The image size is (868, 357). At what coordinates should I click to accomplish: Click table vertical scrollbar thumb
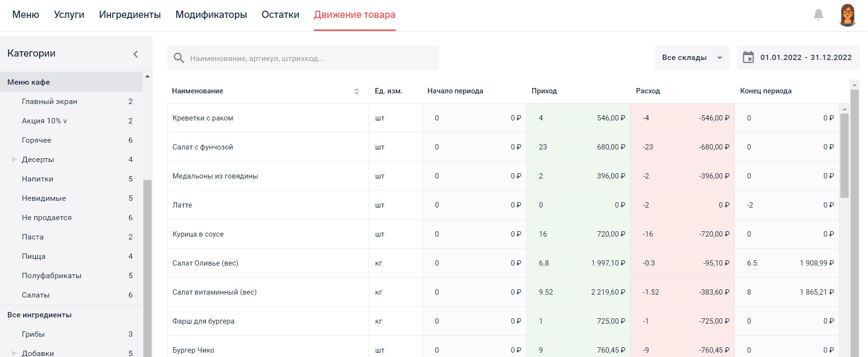click(844, 156)
